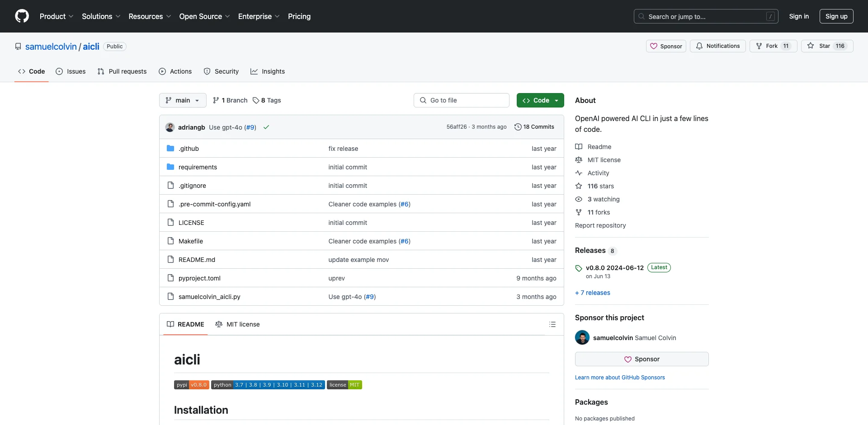Fork the repository
The image size is (868, 425).
coord(773,46)
